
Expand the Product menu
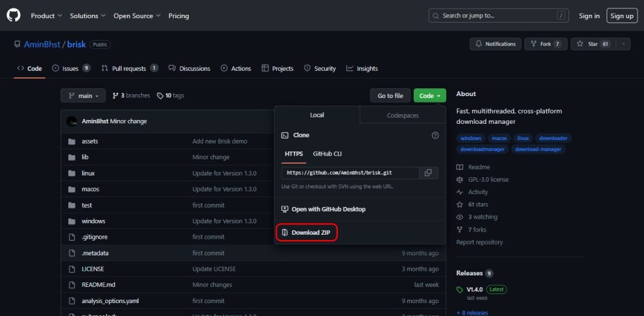click(46, 15)
